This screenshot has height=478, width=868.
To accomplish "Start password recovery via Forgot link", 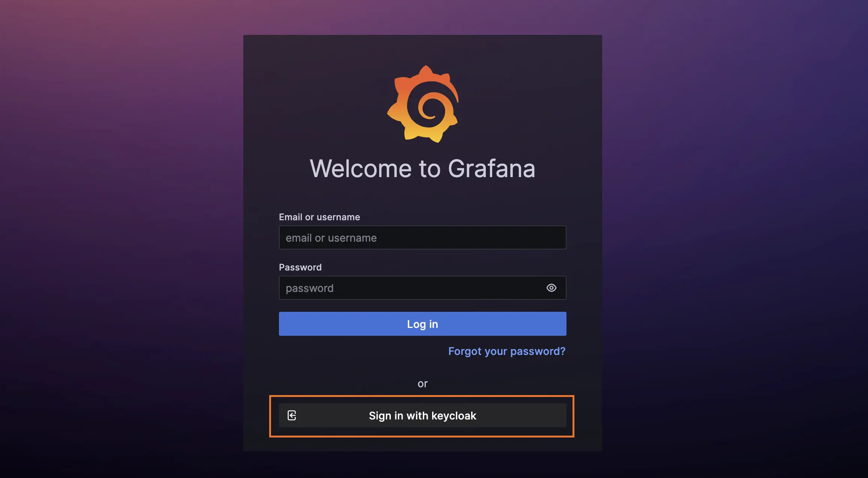I will point(506,351).
